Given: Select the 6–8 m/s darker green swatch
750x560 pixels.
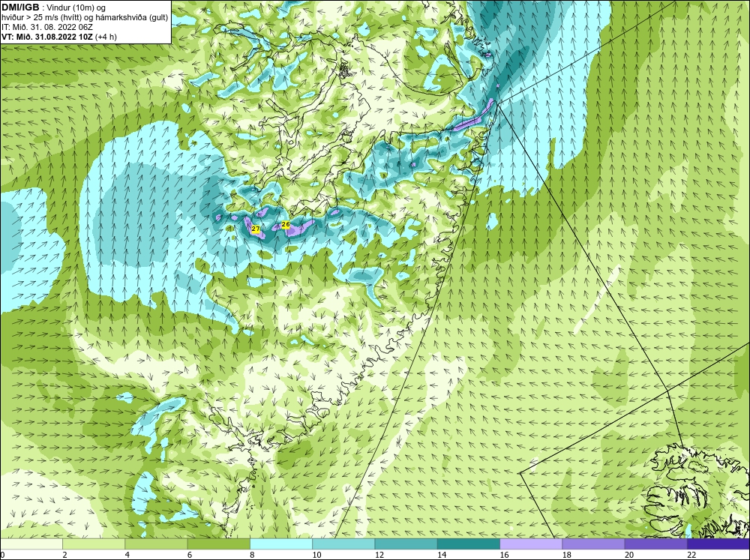Looking at the screenshot, I should click(x=218, y=544).
